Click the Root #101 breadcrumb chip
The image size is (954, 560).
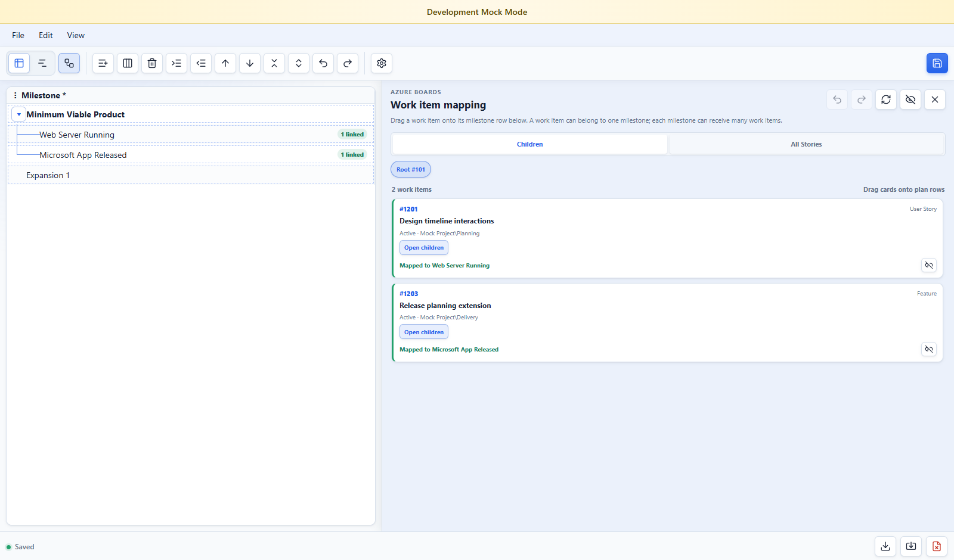pyautogui.click(x=411, y=170)
